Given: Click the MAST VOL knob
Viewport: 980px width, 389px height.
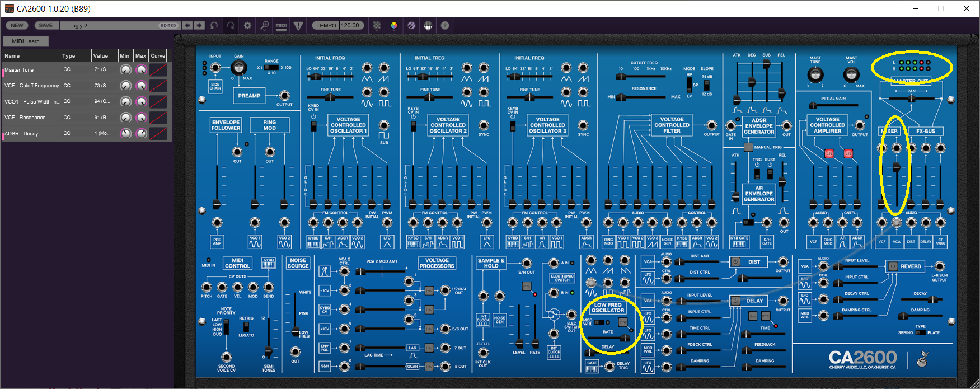Looking at the screenshot, I should pyautogui.click(x=851, y=74).
